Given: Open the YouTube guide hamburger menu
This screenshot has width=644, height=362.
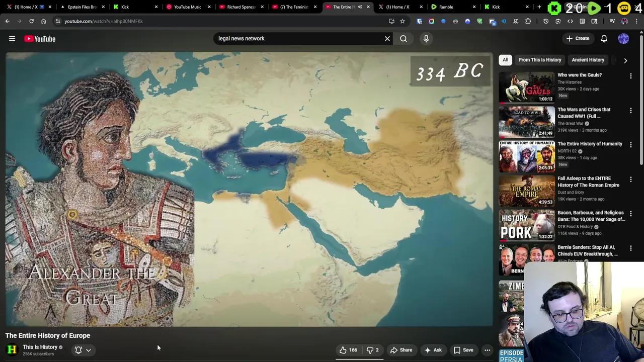Looking at the screenshot, I should pyautogui.click(x=12, y=39).
